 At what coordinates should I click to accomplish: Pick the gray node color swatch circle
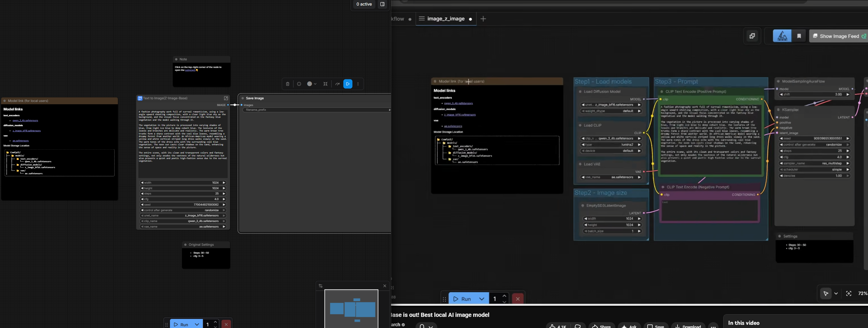[x=309, y=84]
